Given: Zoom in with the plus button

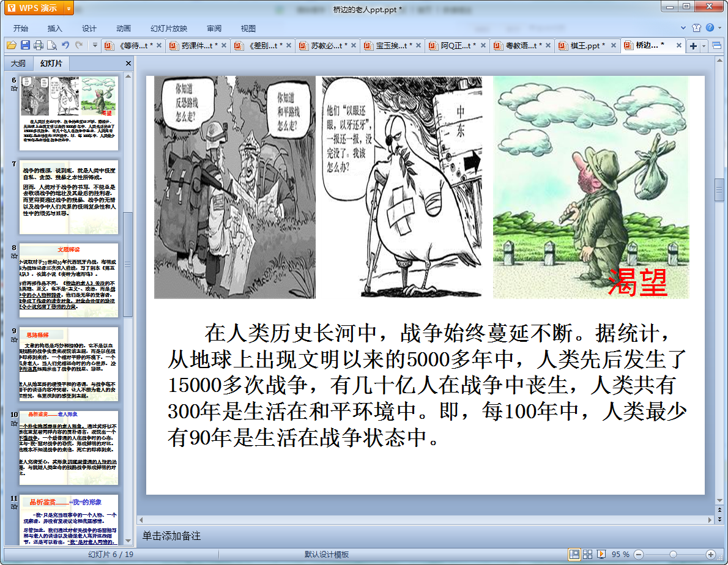Looking at the screenshot, I should 710,555.
